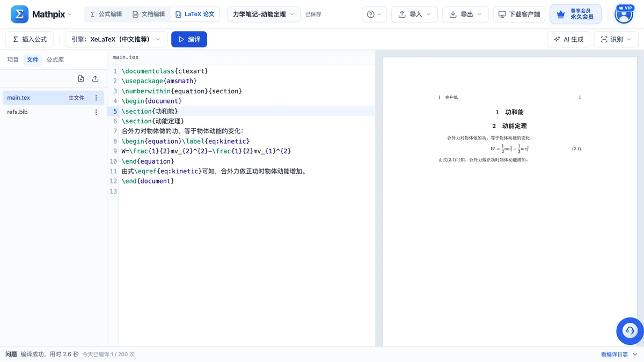Click the 已保存 saved status
644x362 pixels.
click(x=313, y=14)
